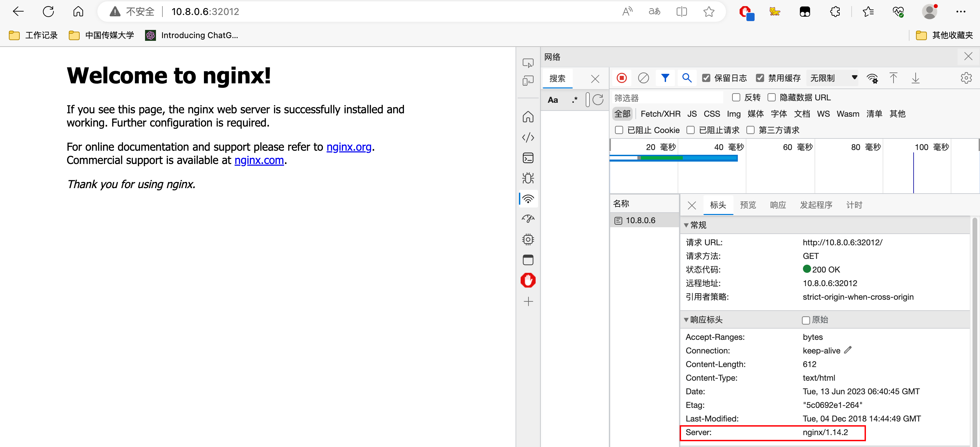Switch to the 预览 tab
This screenshot has width=980, height=447.
[748, 205]
